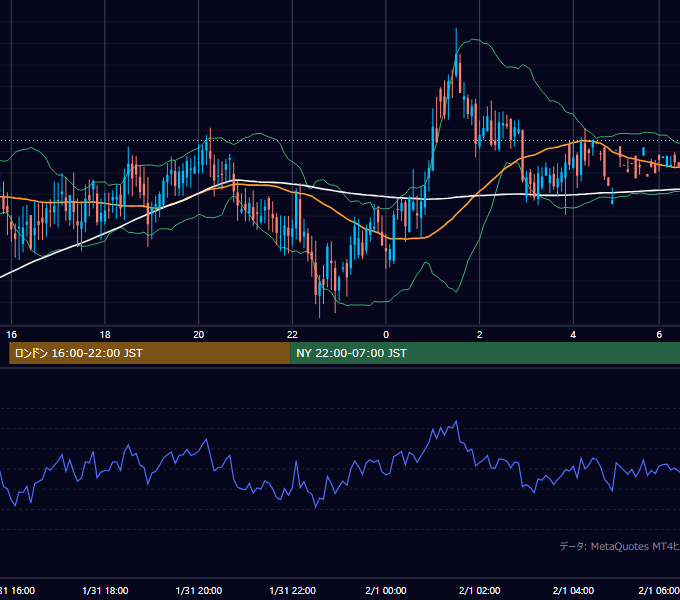Click the London 16:00-22:00 JST session bar
The height and width of the screenshot is (600, 680).
(150, 353)
